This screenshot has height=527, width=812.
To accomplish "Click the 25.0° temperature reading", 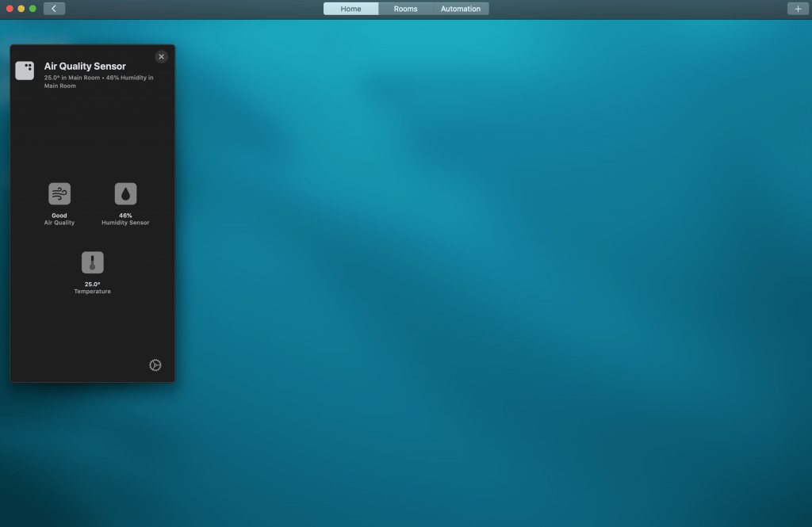I will click(92, 284).
